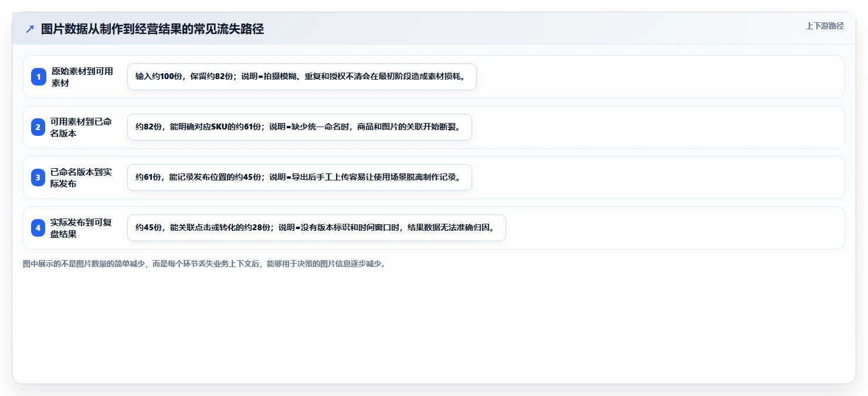
Task: Click the description box mentioning 转化的约28份
Action: (317, 228)
